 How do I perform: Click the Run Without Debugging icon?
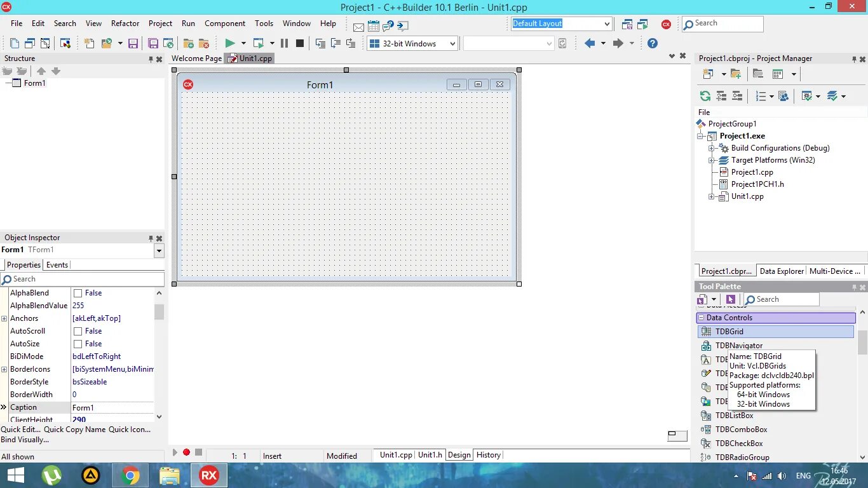[259, 43]
